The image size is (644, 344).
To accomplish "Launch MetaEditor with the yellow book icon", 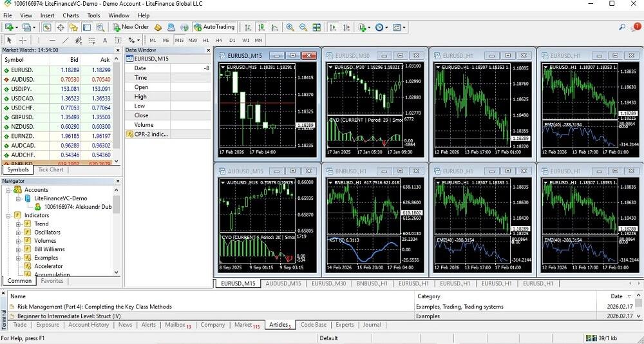I will coord(158,27).
